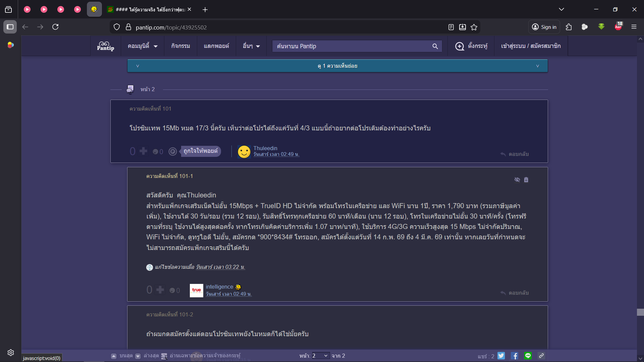Copy topic link icon in bottom bar
Viewport: 644px width, 362px height.
click(x=541, y=356)
